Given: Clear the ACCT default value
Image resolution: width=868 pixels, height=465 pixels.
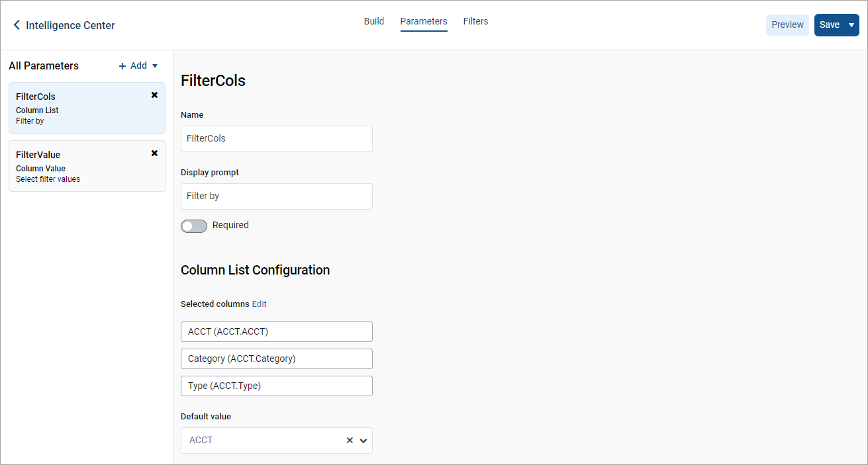Looking at the screenshot, I should pyautogui.click(x=350, y=441).
